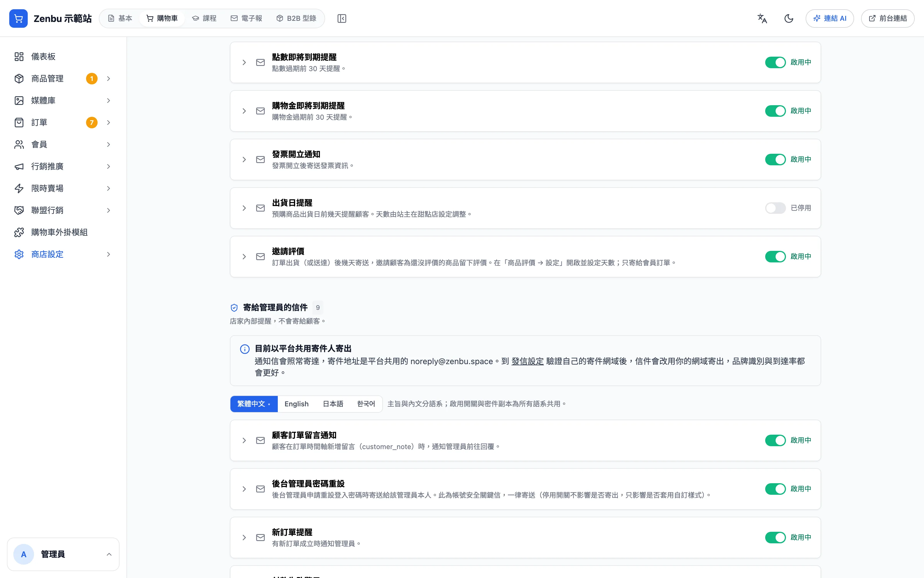Enable the 出貨日提醒 toggle
924x578 pixels.
[x=775, y=208]
